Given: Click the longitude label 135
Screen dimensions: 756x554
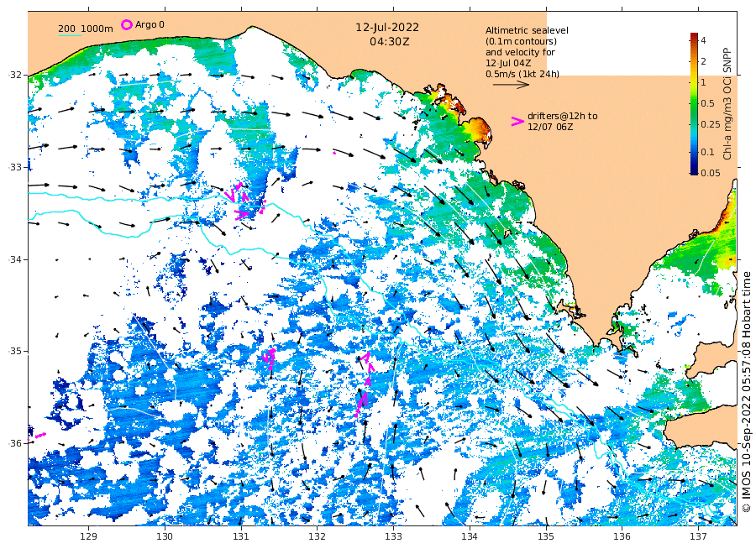Looking at the screenshot, I should point(546,536).
